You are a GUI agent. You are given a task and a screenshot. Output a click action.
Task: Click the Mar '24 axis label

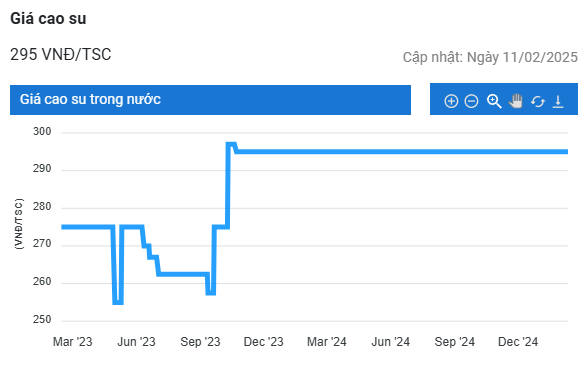click(x=327, y=342)
